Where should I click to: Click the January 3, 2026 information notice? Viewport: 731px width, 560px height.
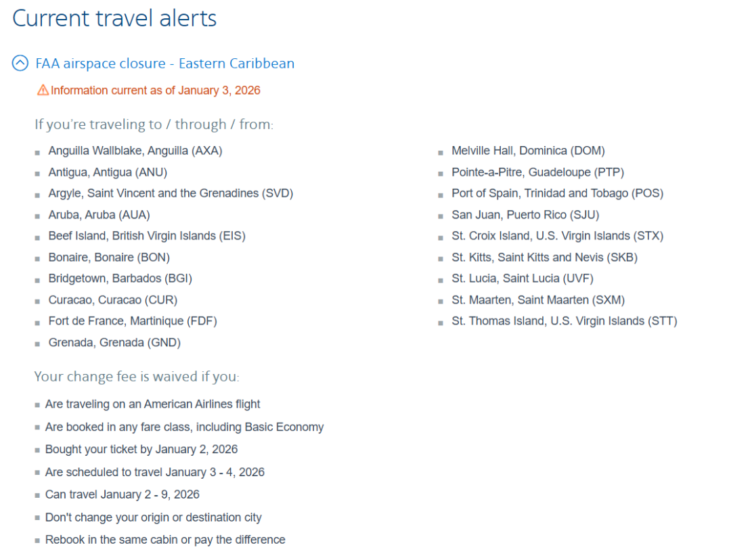(x=155, y=91)
